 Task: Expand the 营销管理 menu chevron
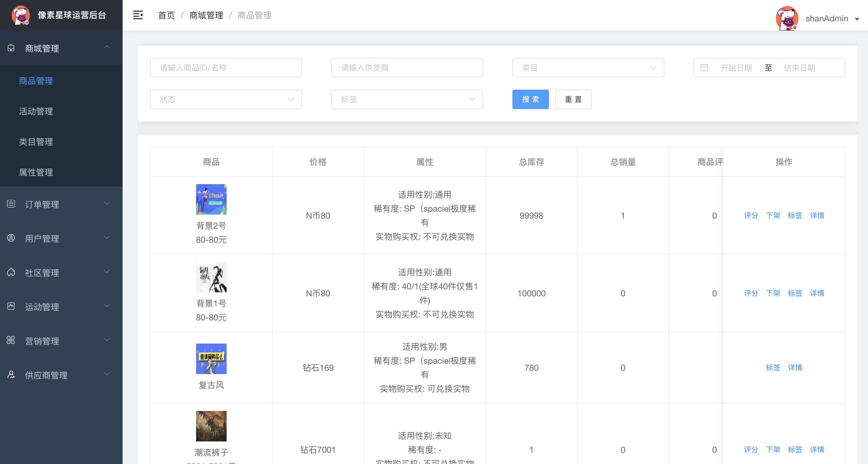[107, 340]
